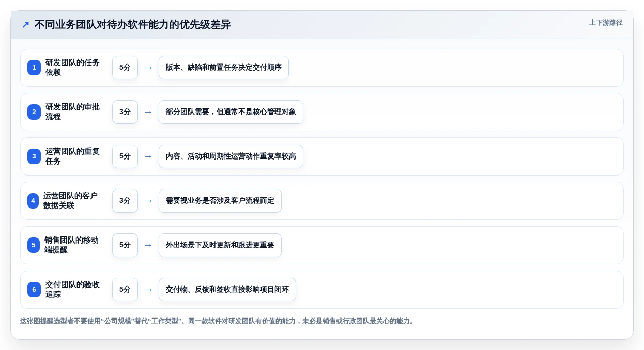
Task: Click the 5分 score in 任务依赖 row
Action: pyautogui.click(x=125, y=68)
